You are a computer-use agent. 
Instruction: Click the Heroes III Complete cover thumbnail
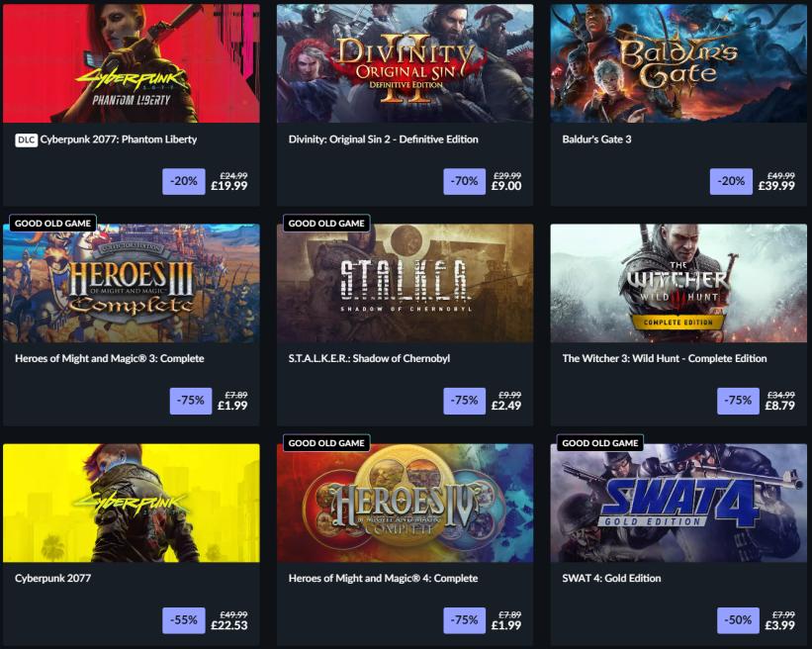click(131, 283)
